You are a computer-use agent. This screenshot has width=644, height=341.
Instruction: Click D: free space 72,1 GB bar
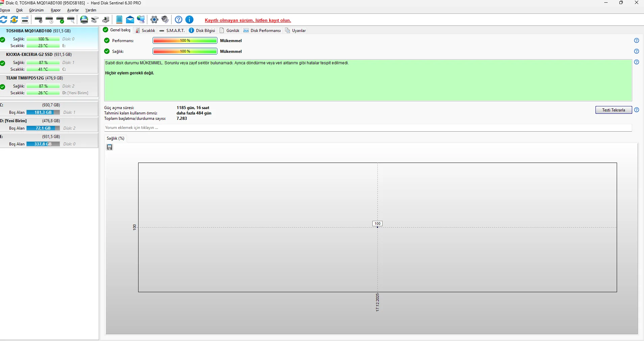pos(43,128)
